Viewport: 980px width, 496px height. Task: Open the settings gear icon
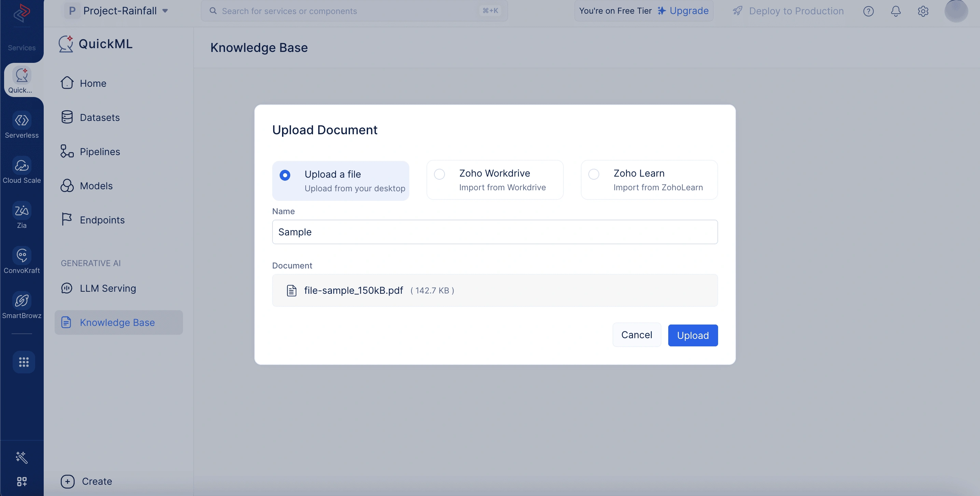pos(923,11)
